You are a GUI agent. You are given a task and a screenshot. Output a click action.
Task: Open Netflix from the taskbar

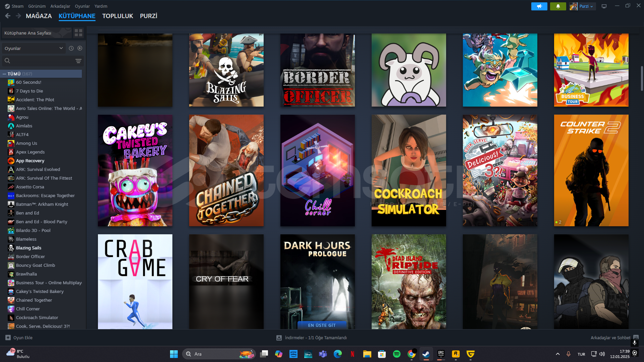coord(352,354)
